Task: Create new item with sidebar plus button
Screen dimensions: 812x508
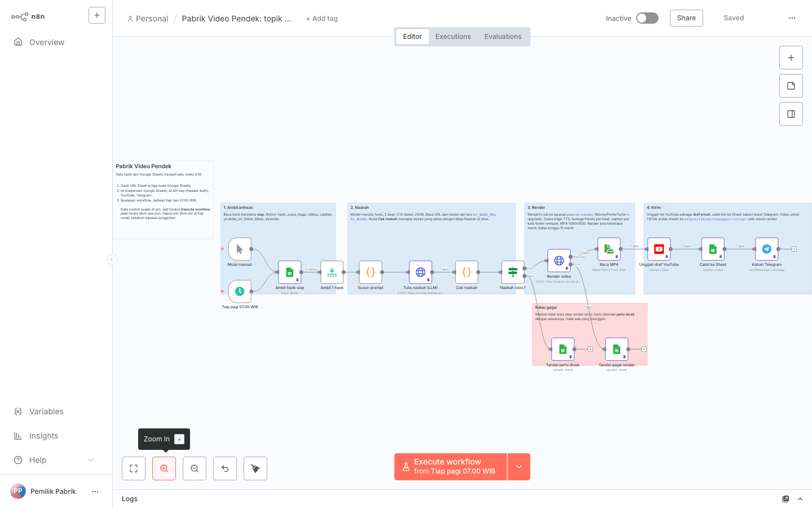Action: 97,15
